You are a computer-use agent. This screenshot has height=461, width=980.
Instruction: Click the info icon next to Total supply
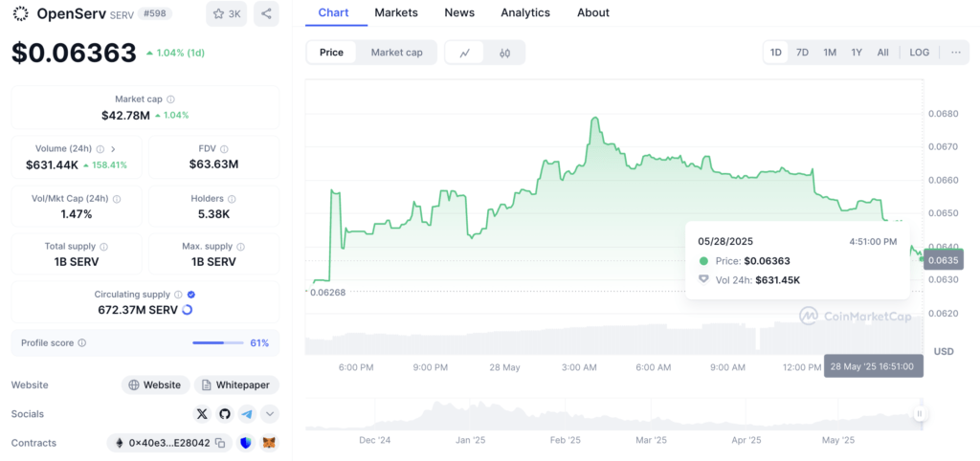[103, 247]
